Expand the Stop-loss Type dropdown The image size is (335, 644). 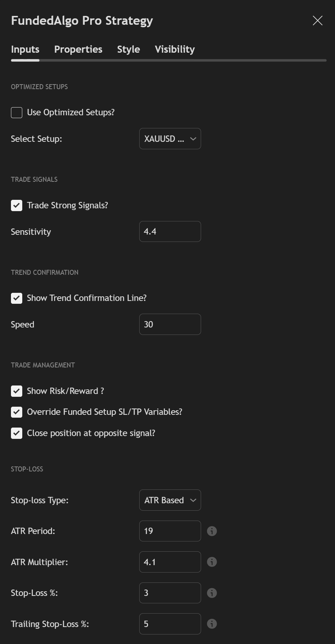[170, 500]
